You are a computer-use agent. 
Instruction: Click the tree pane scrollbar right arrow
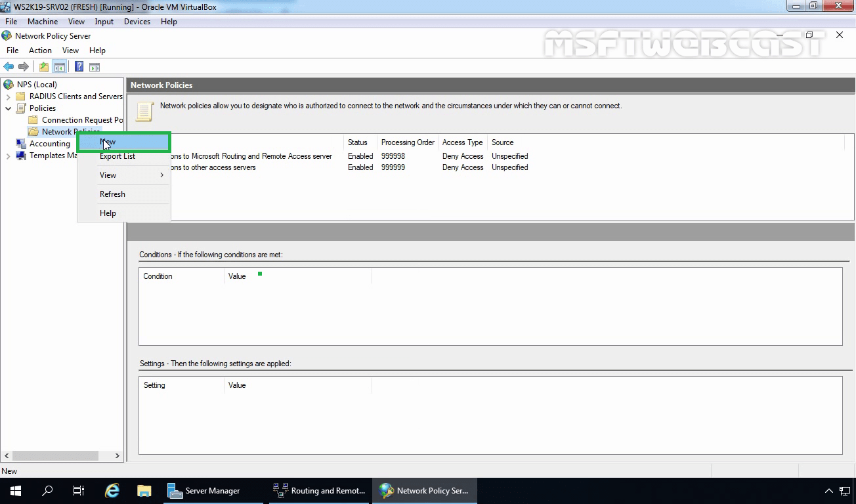tap(118, 455)
